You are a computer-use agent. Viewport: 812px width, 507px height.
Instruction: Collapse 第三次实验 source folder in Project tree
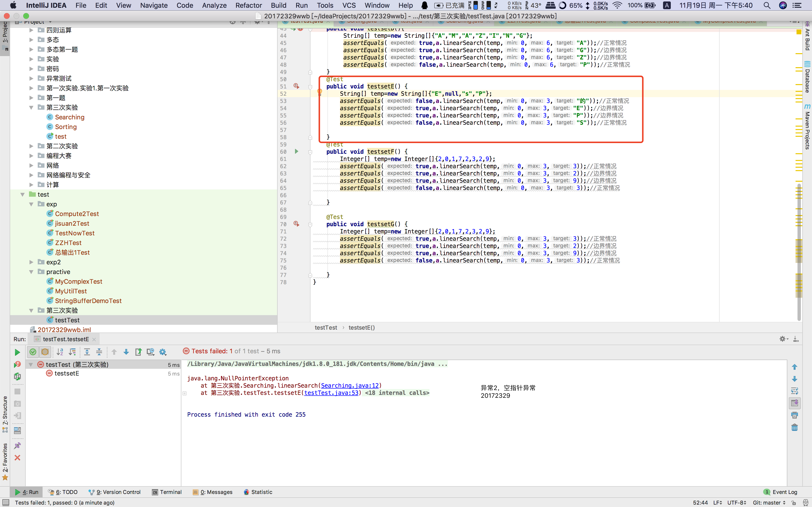coord(31,107)
